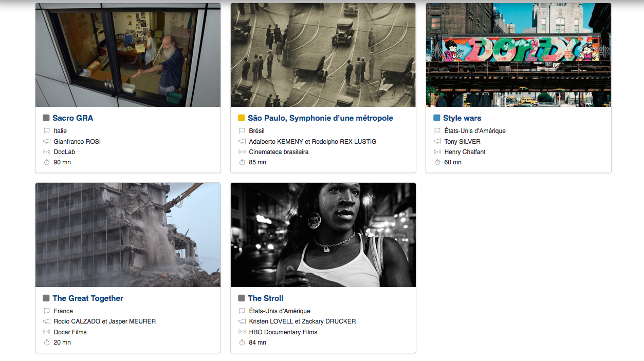Click the gray square beside Sacro GRA
This screenshot has height=361, width=644.
[x=46, y=118]
